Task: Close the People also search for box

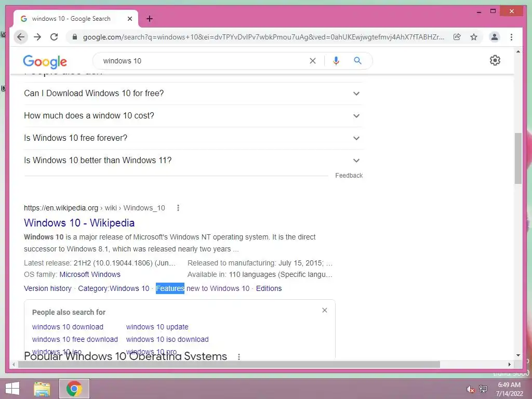Action: [325, 310]
